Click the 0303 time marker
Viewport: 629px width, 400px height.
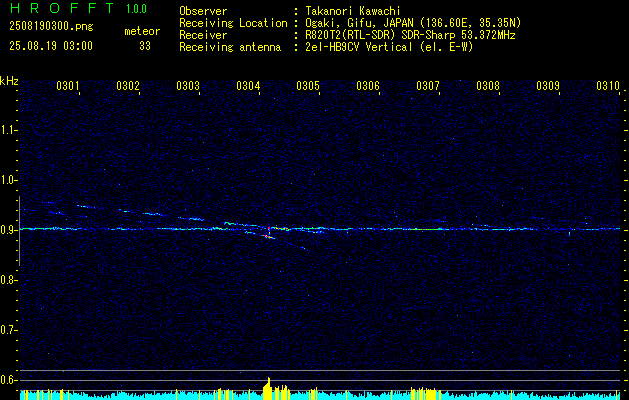(x=188, y=85)
